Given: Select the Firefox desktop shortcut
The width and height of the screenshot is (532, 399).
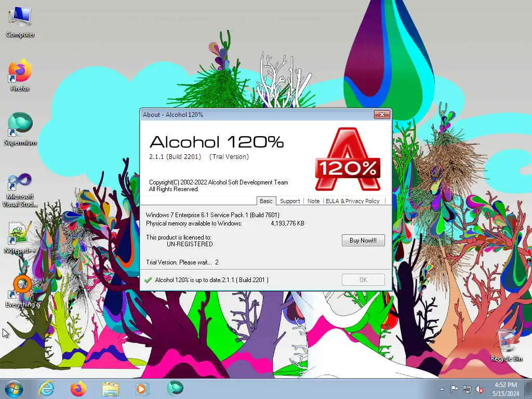Looking at the screenshot, I should (20, 75).
